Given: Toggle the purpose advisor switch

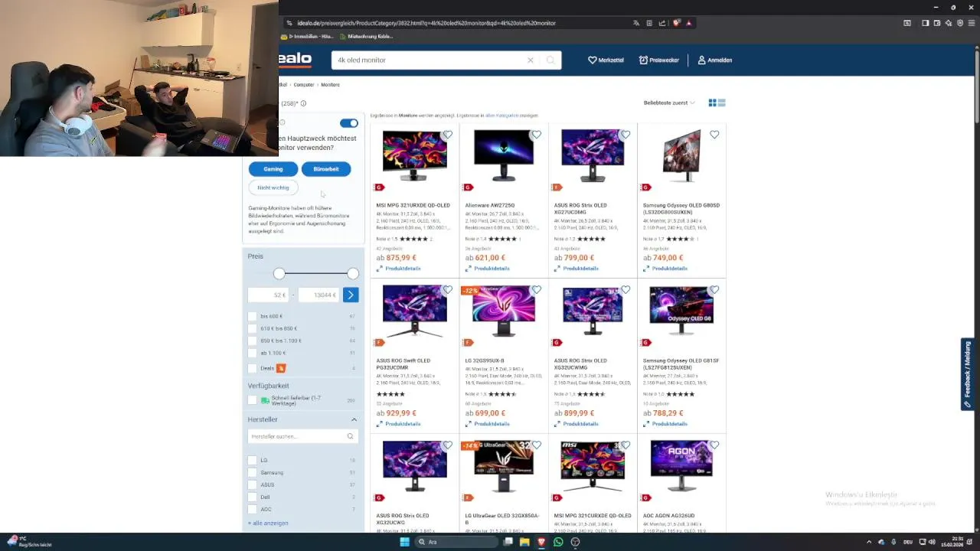Looking at the screenshot, I should [349, 123].
